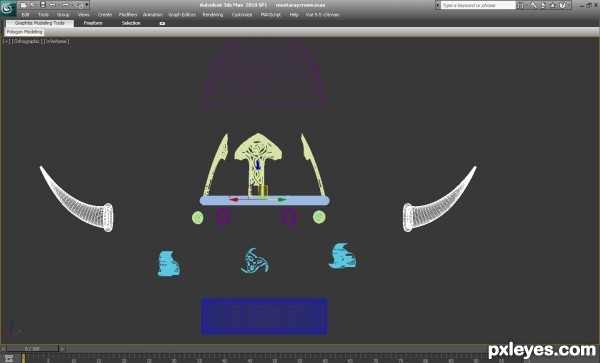This screenshot has height=363, width=600.
Task: Click the keyword search input field
Action: point(478,5)
